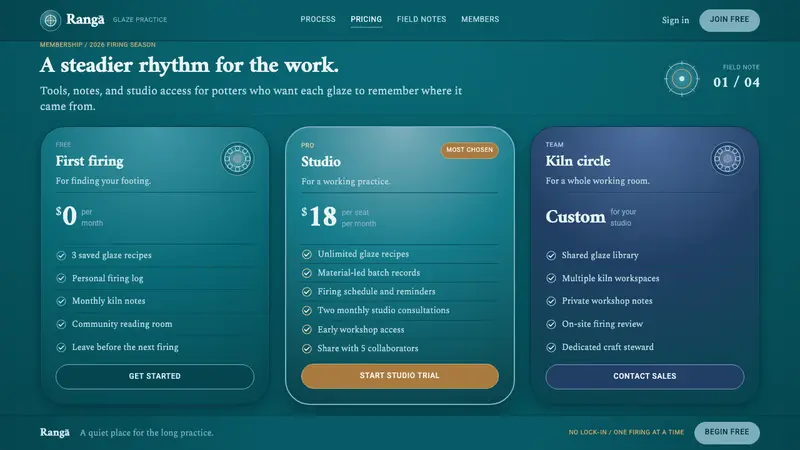Open the Process nav item
Image resolution: width=800 pixels, height=450 pixels.
pyautogui.click(x=318, y=19)
